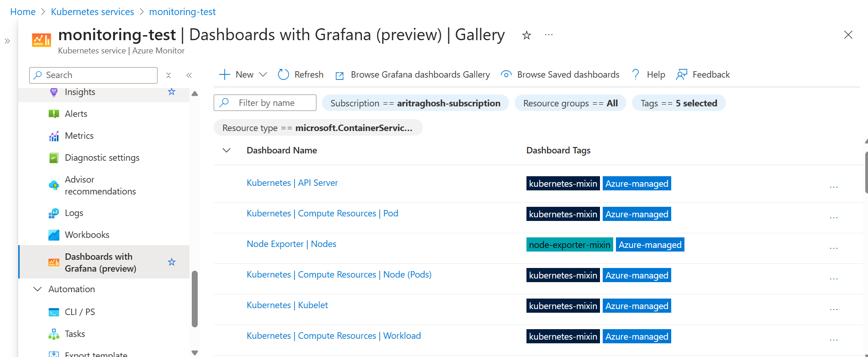Viewport: 868px width, 357px height.
Task: Open Kubernetes | Compute Resources | Pod dashboard
Action: pyautogui.click(x=322, y=213)
